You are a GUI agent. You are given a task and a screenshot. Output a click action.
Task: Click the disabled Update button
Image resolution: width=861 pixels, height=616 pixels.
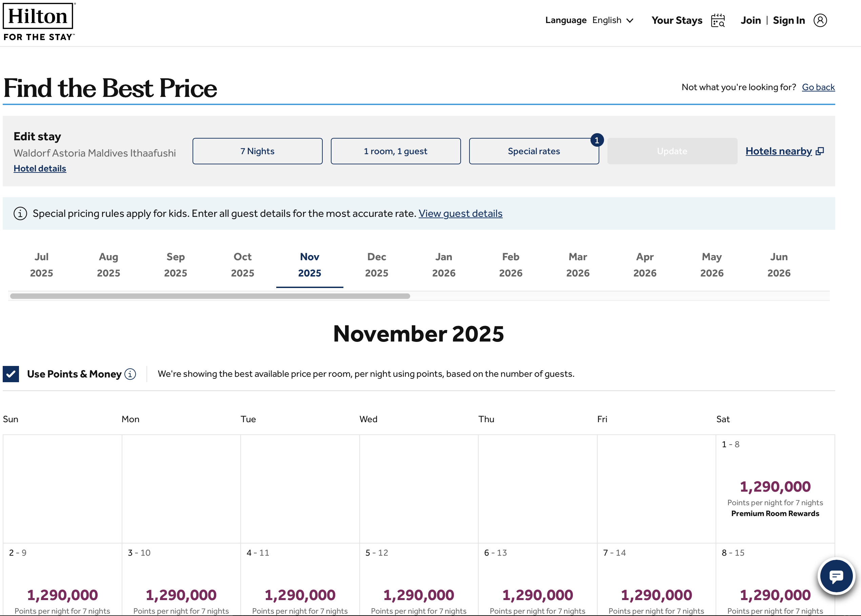pos(672,151)
